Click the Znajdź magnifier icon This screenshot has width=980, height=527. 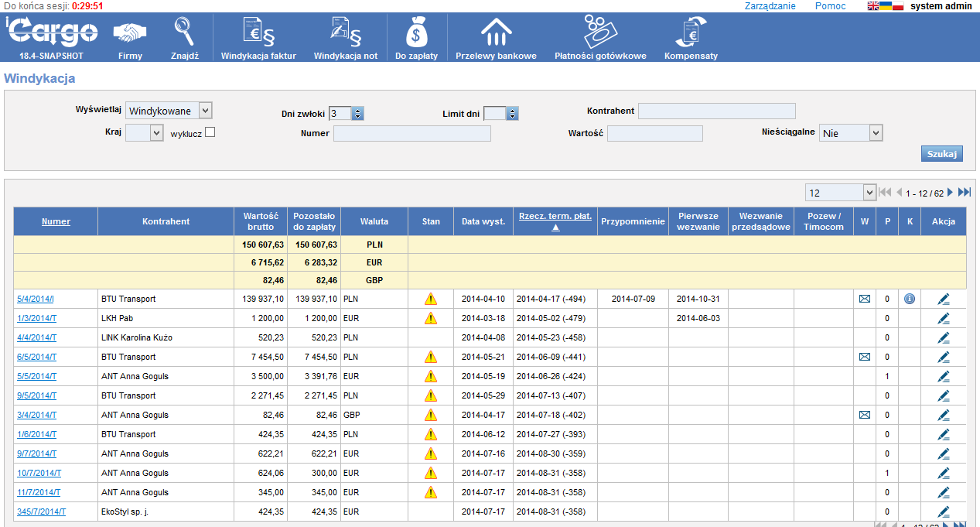pos(184,33)
